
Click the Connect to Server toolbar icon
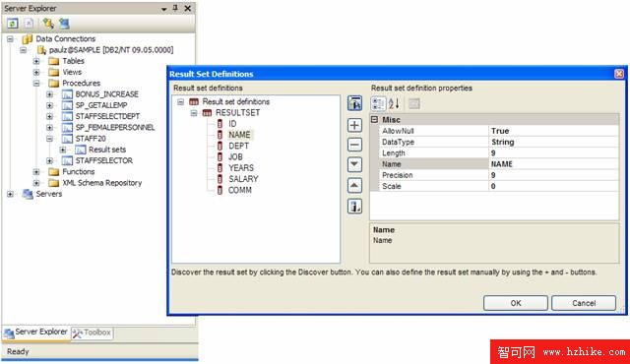(64, 24)
